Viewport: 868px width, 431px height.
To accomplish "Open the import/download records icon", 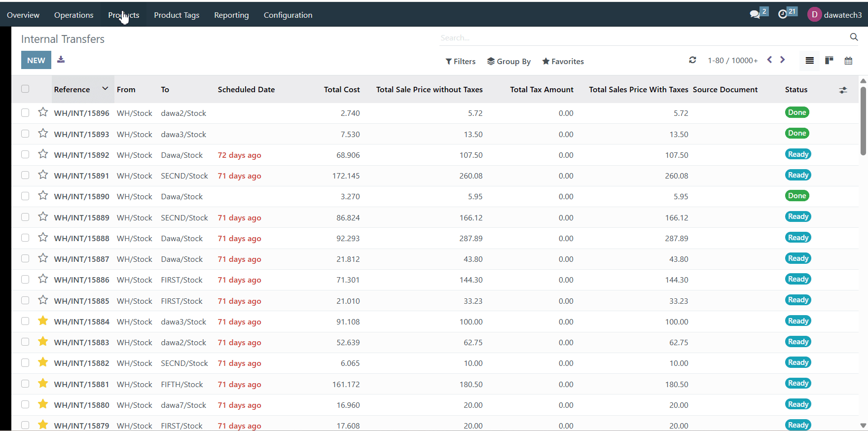I will [61, 60].
